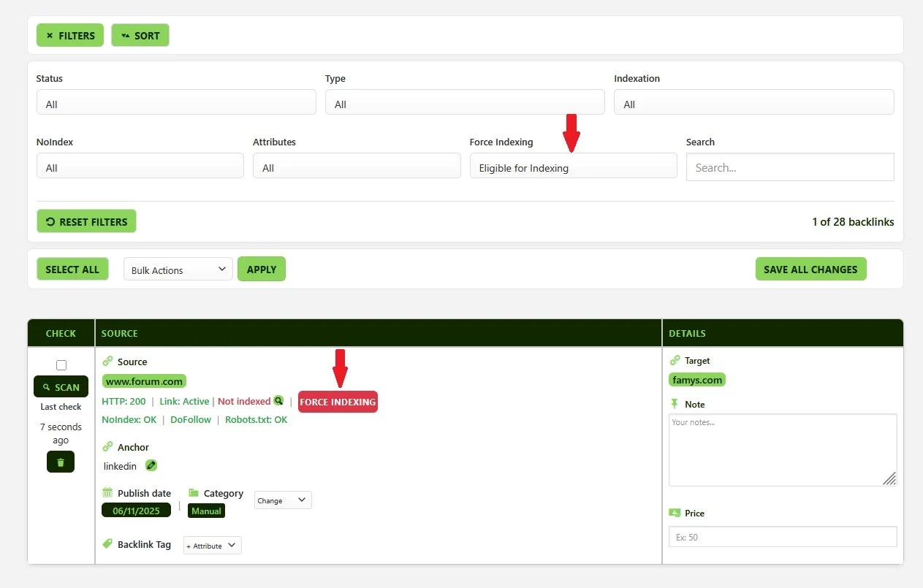Edit the linkedin anchor using the pencil icon
The image size is (923, 588).
tap(151, 465)
